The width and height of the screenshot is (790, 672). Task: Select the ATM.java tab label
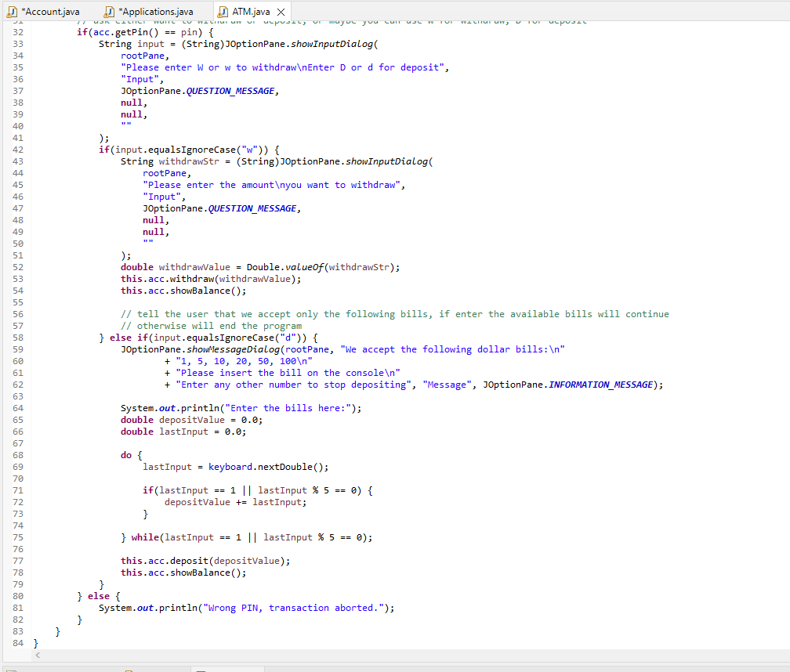click(x=252, y=12)
